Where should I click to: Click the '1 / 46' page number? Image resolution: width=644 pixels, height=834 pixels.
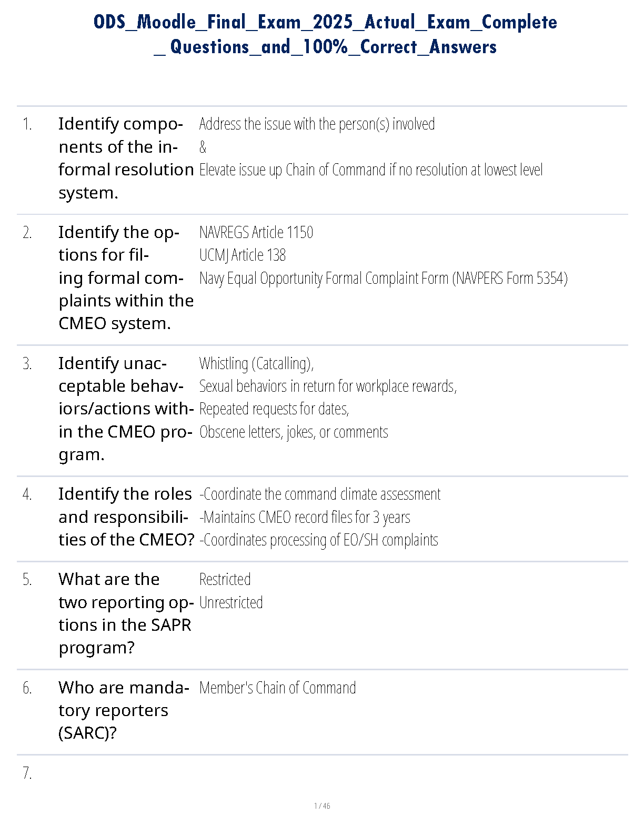coord(322,806)
